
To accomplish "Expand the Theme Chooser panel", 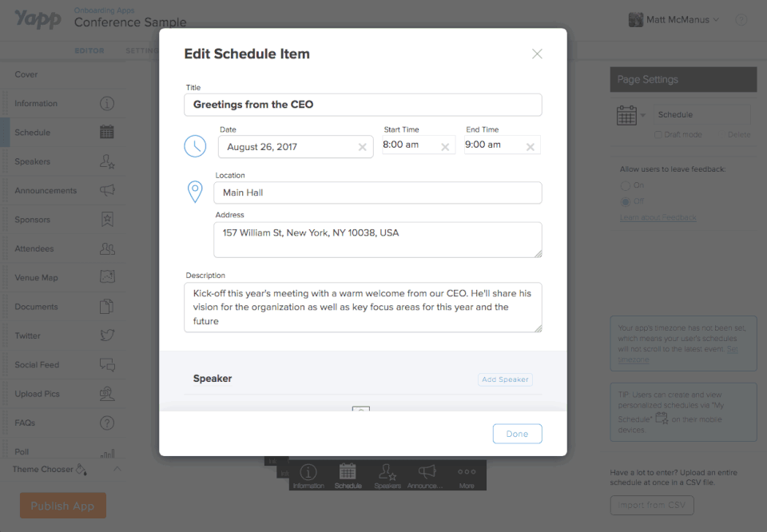I will [117, 469].
